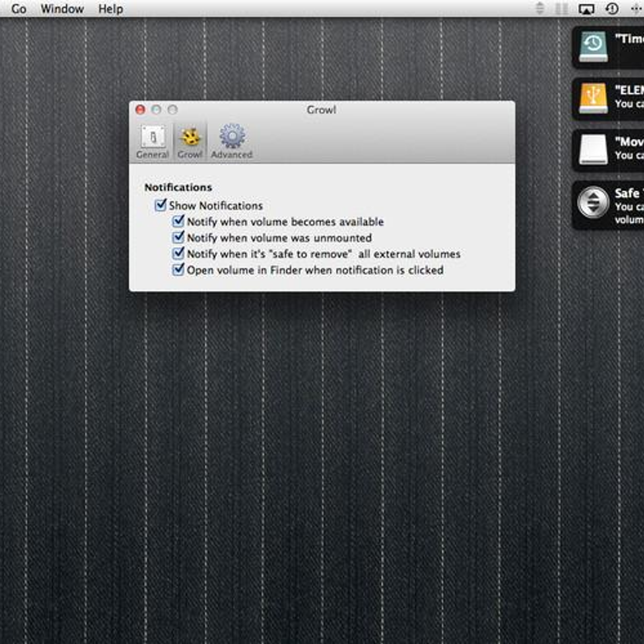Open the General preferences pane
Image resolution: width=644 pixels, height=644 pixels.
152,142
